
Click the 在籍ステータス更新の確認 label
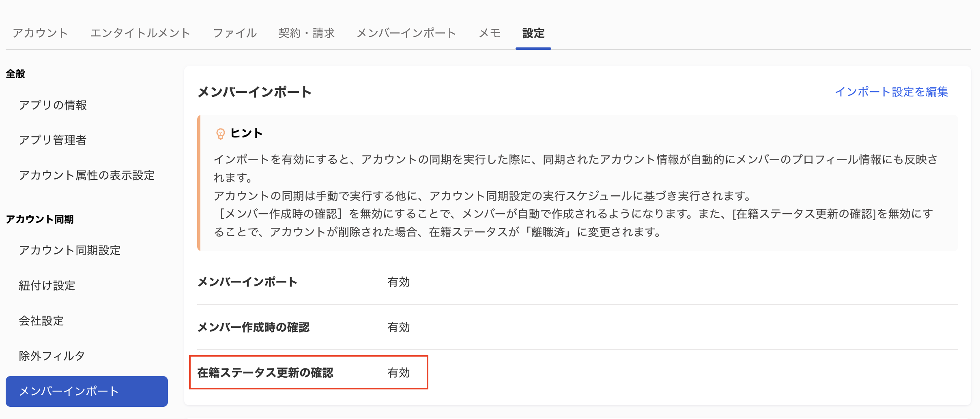coord(265,372)
